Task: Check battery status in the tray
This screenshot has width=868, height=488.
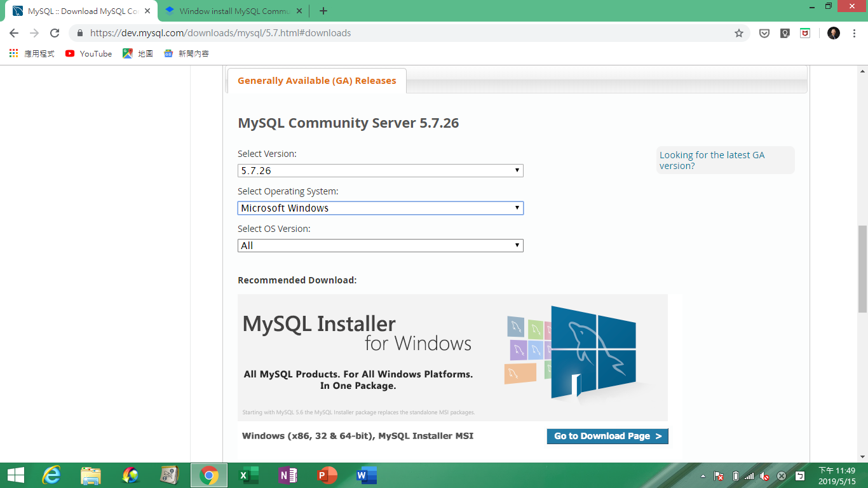Action: tap(735, 476)
